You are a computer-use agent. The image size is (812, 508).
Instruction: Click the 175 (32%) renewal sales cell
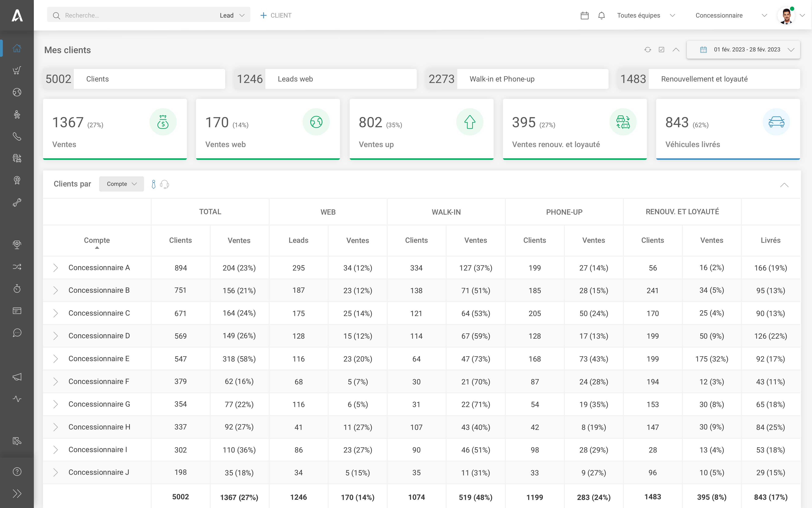point(712,359)
